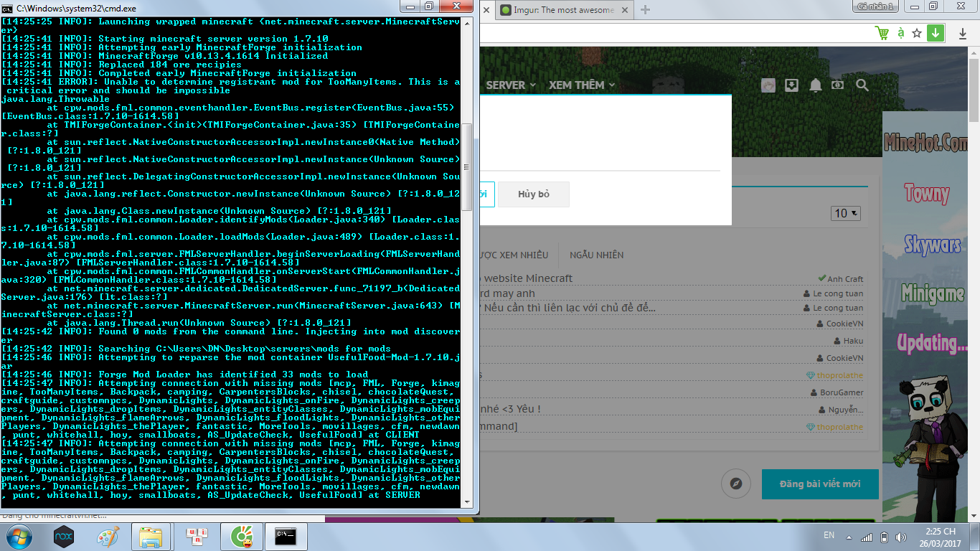Open the search magnifier in site header
The image size is (980, 551).
(862, 85)
